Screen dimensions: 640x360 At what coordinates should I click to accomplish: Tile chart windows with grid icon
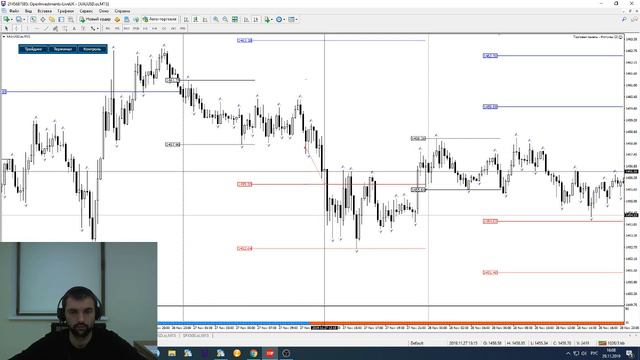(x=235, y=19)
